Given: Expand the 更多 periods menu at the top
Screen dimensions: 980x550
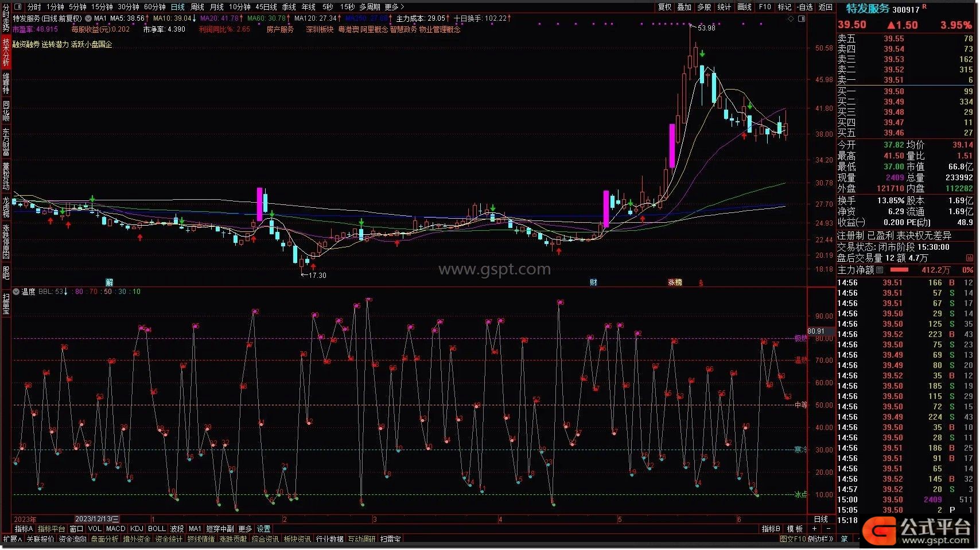Looking at the screenshot, I should coord(394,7).
